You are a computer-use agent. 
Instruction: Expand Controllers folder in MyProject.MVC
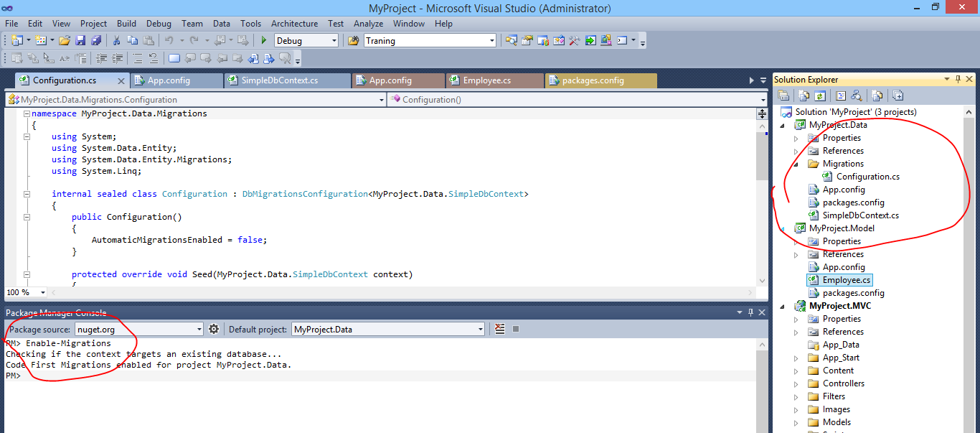click(x=796, y=383)
